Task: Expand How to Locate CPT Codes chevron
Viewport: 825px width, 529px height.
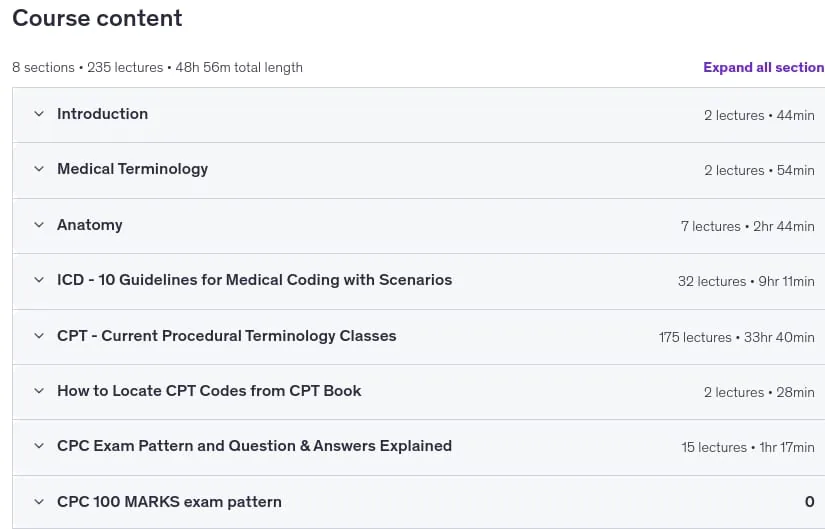Action: 39,391
